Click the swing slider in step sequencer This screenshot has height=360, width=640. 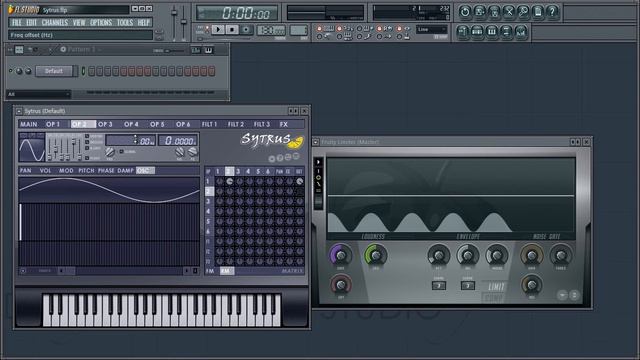(x=175, y=51)
